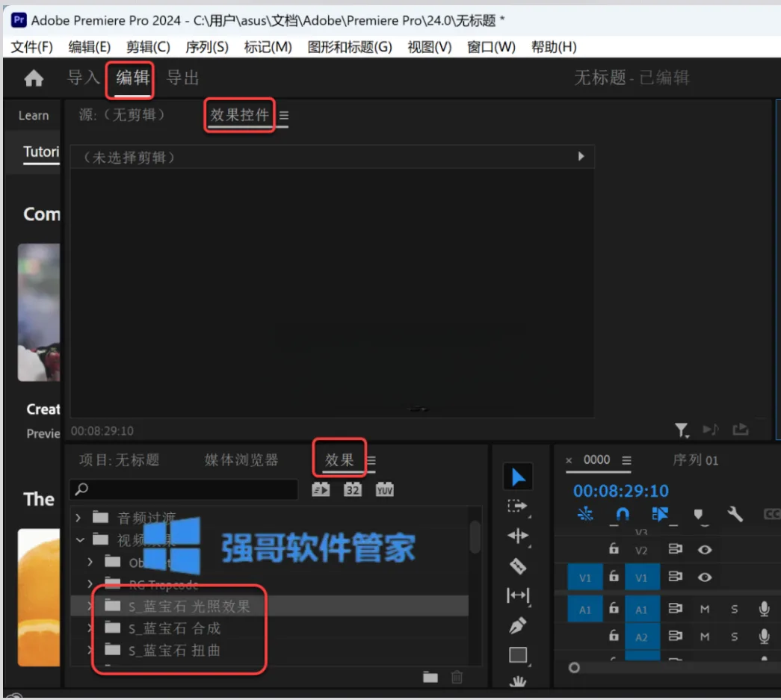Screen dimensions: 781x700
Task: Click the closed captions CC icon
Action: click(771, 514)
